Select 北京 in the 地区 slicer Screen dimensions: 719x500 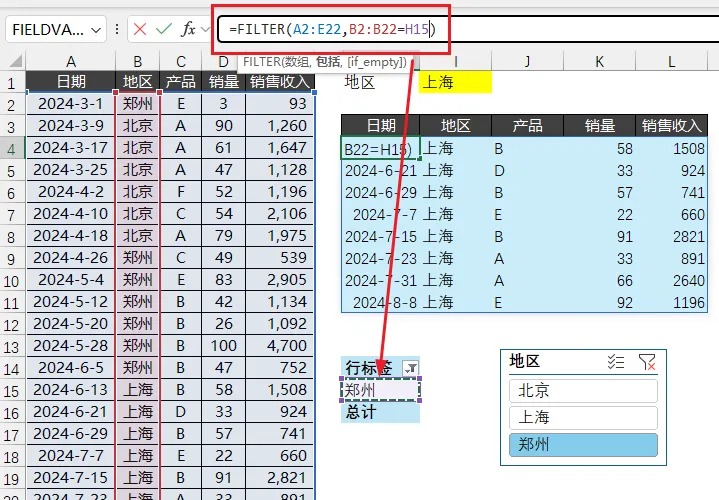[x=583, y=391]
